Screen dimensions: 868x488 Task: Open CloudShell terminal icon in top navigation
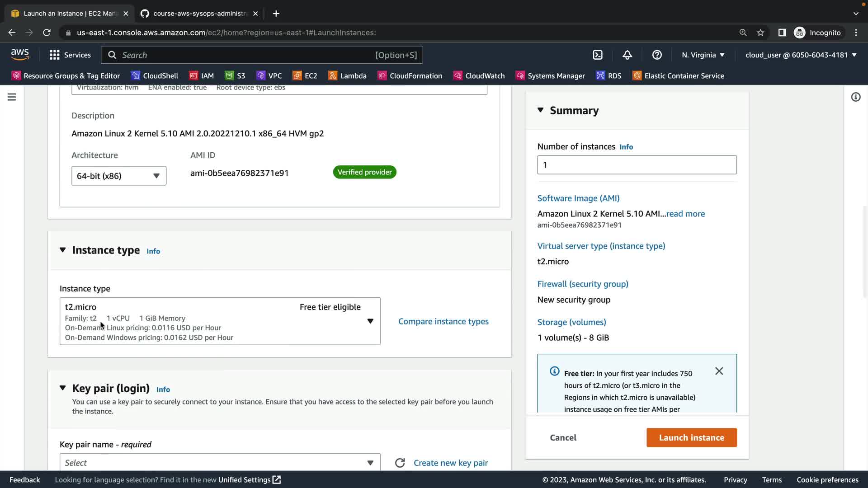tap(598, 55)
